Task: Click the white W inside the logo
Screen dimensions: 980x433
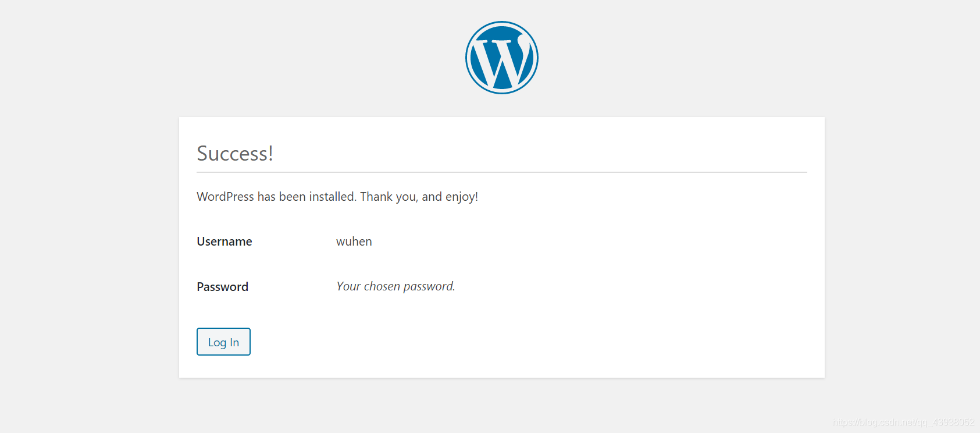Action: pyautogui.click(x=502, y=61)
